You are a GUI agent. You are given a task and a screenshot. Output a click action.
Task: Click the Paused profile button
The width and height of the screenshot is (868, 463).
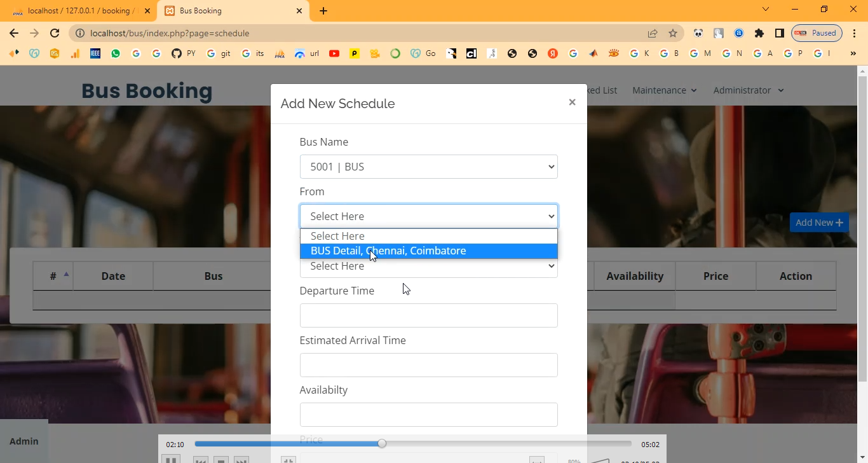click(x=817, y=33)
